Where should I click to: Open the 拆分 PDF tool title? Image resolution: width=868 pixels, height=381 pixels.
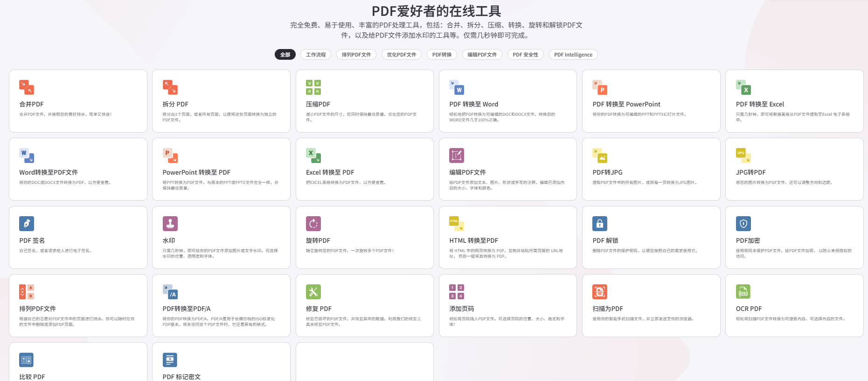[x=175, y=104]
